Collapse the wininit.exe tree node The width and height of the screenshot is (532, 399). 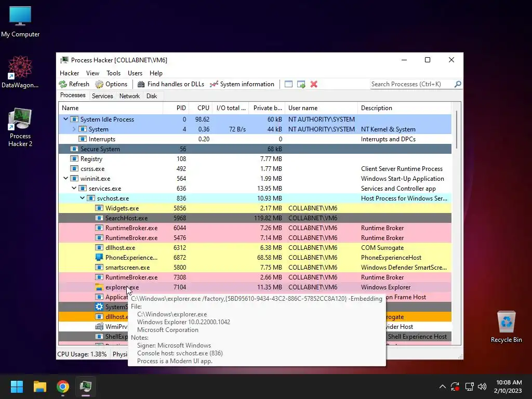pyautogui.click(x=65, y=178)
